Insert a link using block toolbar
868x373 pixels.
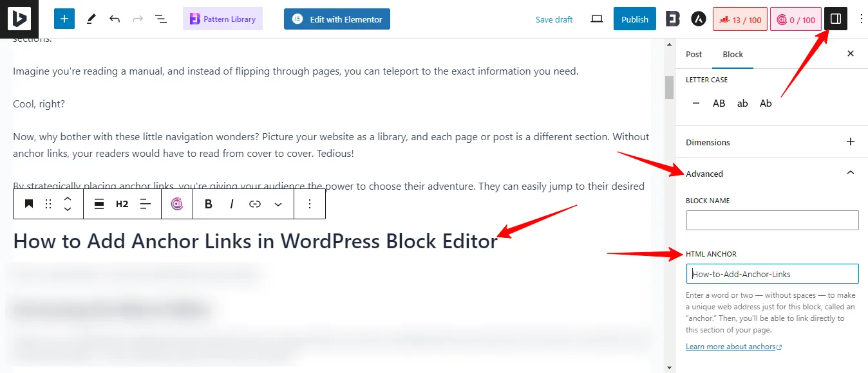tap(255, 204)
